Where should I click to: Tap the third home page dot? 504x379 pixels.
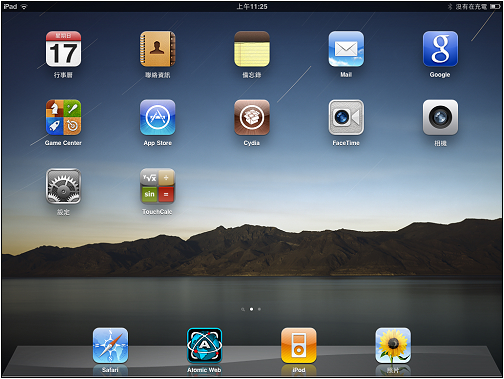click(259, 309)
